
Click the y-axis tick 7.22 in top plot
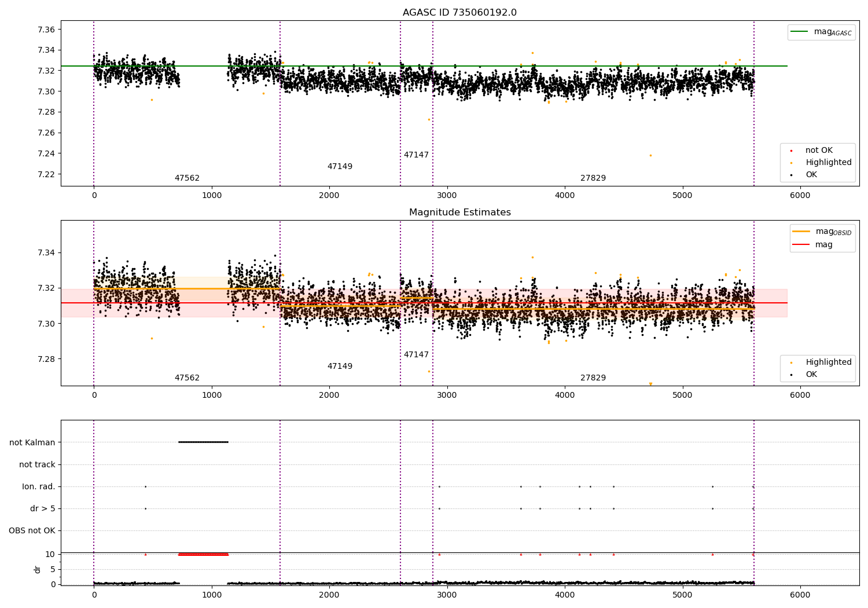[x=46, y=174]
